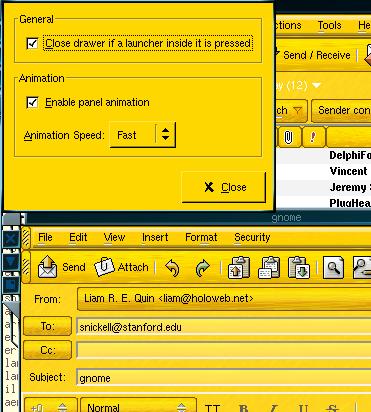
Task: Open the From account dropdown
Action: coord(224,298)
